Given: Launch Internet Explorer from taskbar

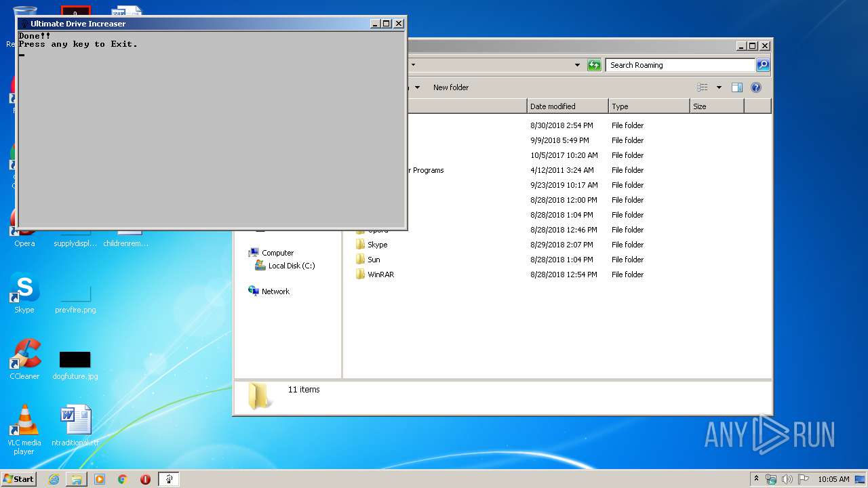Looking at the screenshot, I should (54, 479).
